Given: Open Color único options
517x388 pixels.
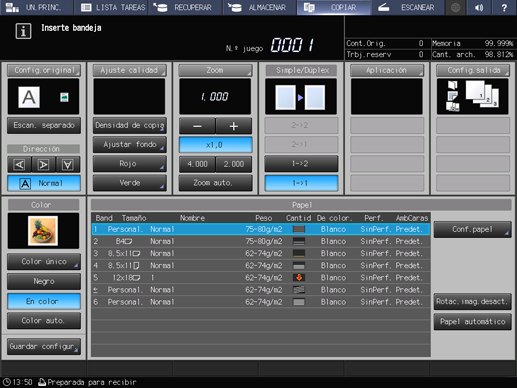Looking at the screenshot, I should [44, 262].
